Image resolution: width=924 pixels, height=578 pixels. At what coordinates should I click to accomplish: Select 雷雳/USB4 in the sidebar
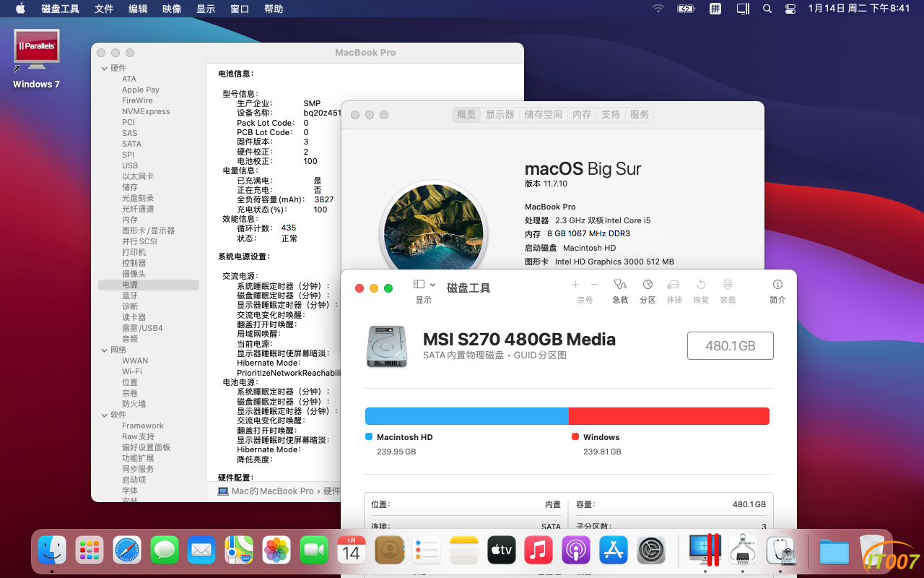[142, 328]
